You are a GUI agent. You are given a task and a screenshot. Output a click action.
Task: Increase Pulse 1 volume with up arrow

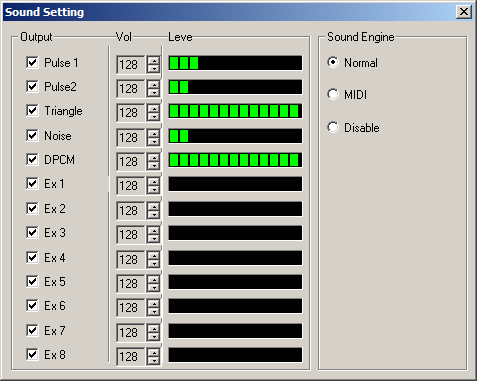[x=154, y=60]
